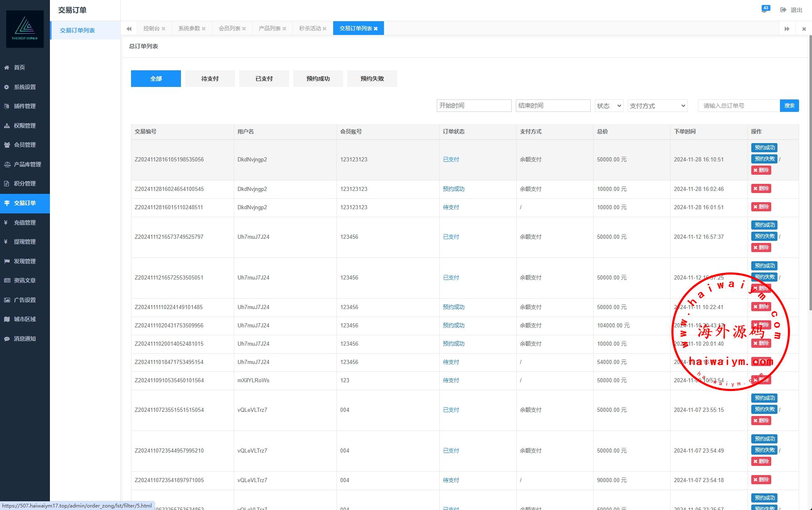812x510 pixels.
Task: Click the 开始时间 date field
Action: click(474, 106)
